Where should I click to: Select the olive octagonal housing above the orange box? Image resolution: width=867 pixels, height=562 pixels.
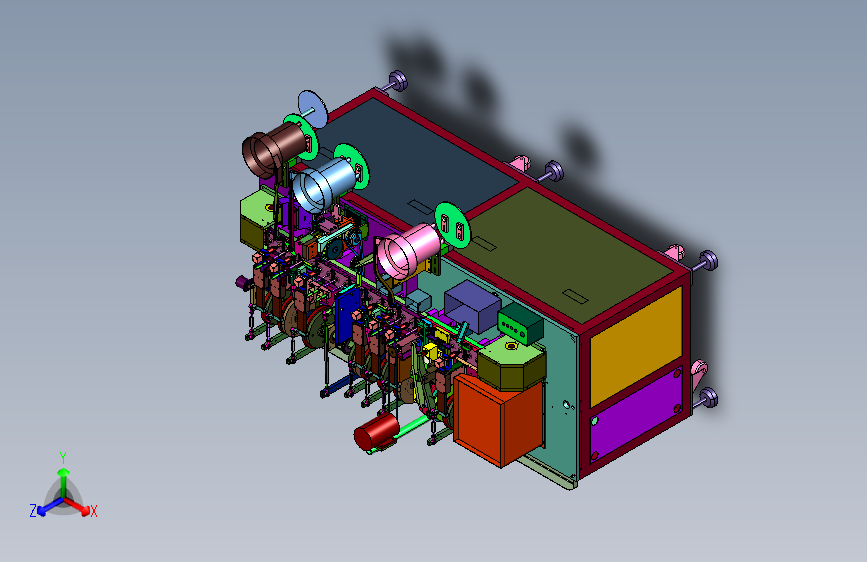point(511,365)
